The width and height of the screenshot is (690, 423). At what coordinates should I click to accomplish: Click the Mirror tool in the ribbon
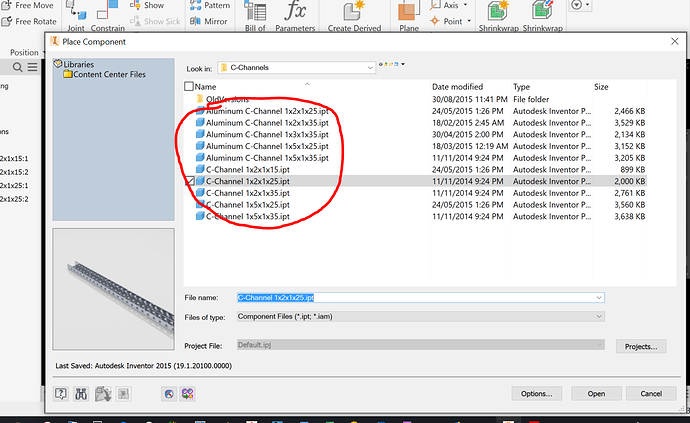[208, 21]
